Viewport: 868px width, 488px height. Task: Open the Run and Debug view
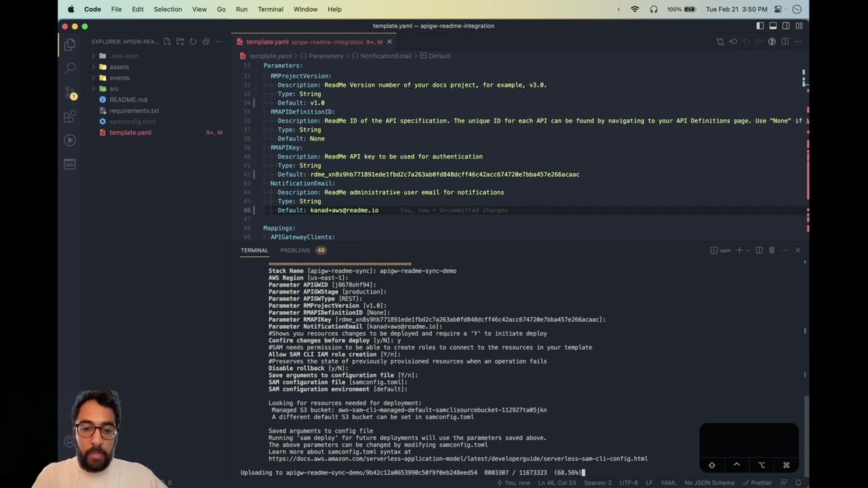point(69,140)
